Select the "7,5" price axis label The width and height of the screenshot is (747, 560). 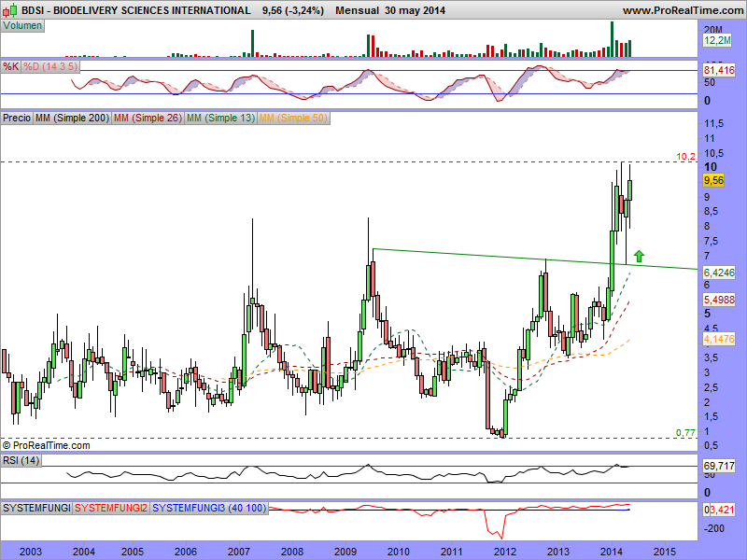point(713,241)
